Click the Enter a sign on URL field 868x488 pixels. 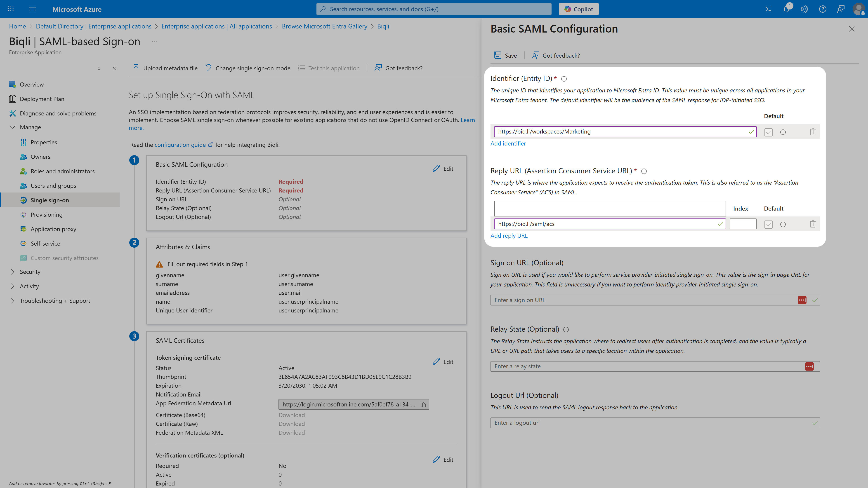tap(655, 300)
